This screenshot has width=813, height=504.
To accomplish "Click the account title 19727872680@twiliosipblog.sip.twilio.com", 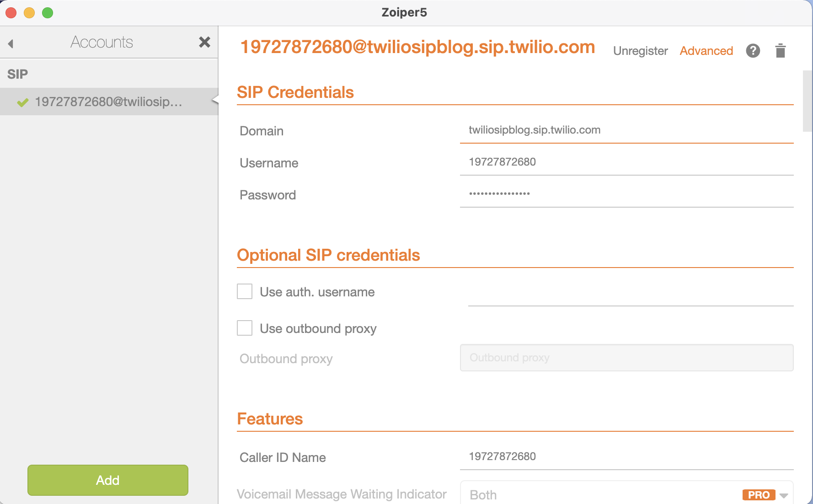I will point(417,47).
